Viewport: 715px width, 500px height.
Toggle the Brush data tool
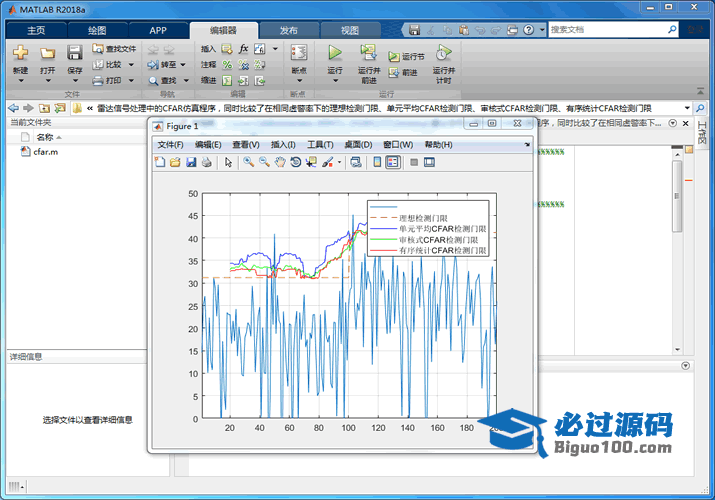pos(328,162)
